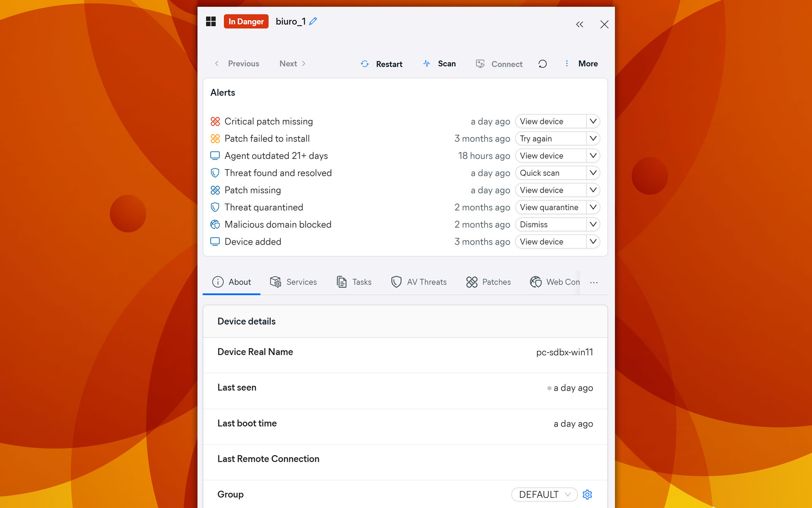
Task: Open the More actions menu
Action: click(582, 63)
